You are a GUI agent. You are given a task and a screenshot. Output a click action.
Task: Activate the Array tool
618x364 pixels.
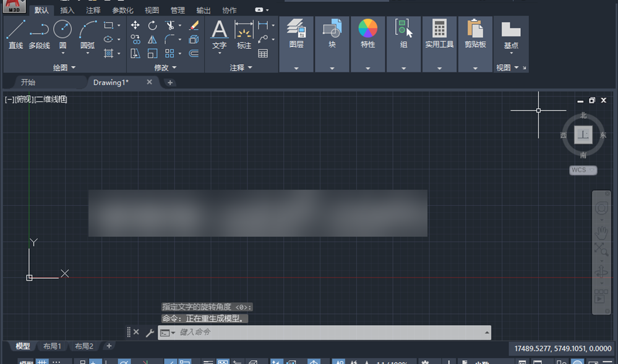170,53
